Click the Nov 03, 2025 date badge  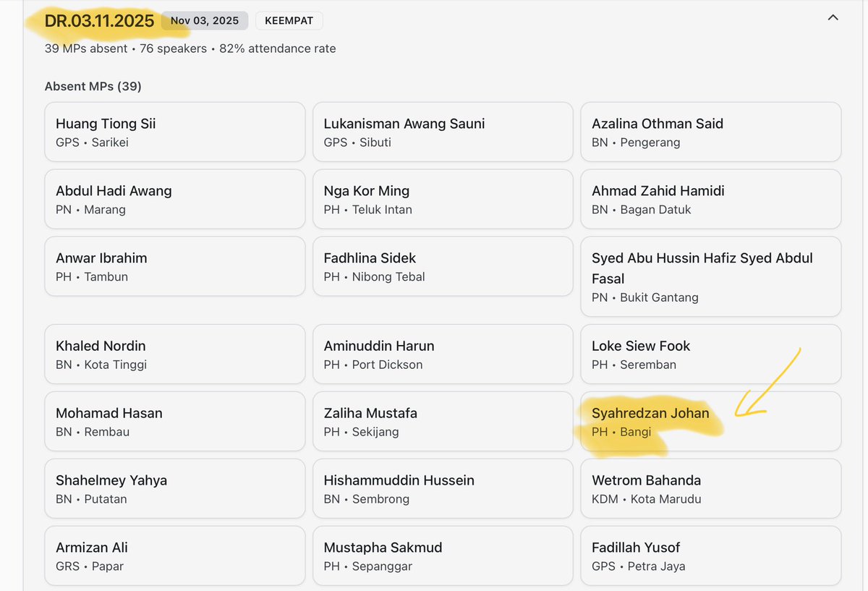(205, 20)
